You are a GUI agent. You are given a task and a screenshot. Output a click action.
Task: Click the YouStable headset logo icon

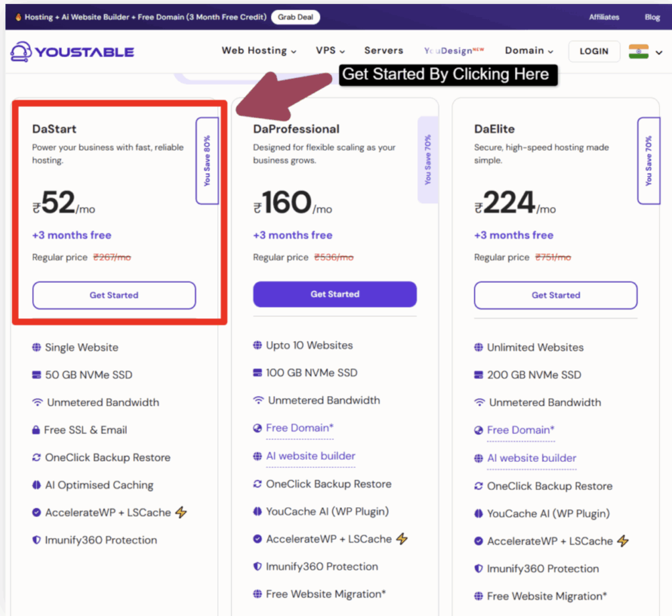point(21,51)
